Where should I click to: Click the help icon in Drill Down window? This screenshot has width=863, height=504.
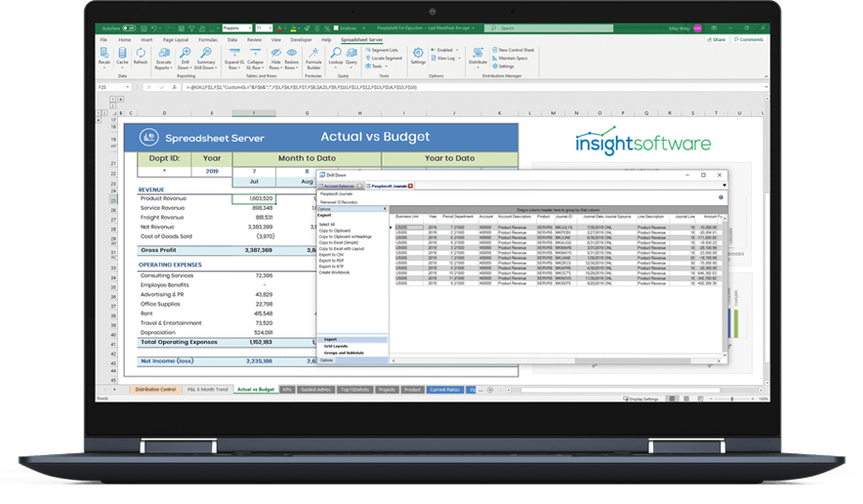coord(720,197)
